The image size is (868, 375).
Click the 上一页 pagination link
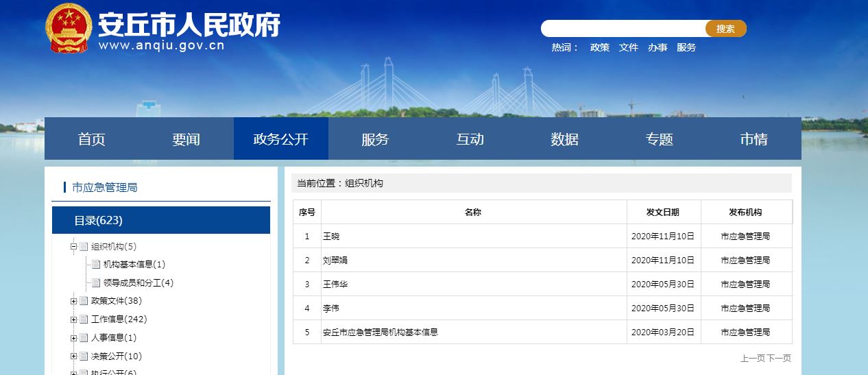coord(752,359)
